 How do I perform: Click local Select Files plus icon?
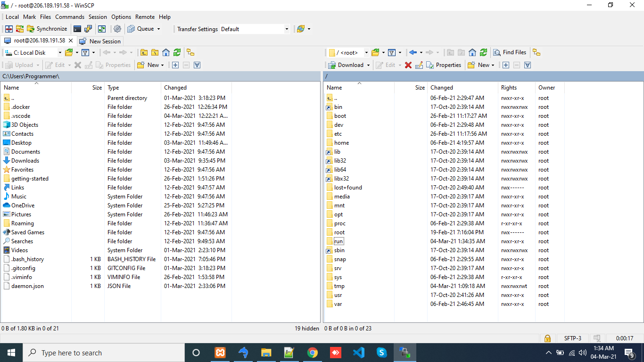pyautogui.click(x=175, y=65)
